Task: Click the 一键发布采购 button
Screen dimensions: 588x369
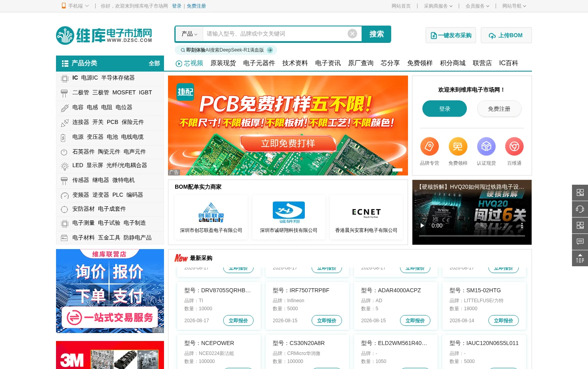Action: pos(451,35)
